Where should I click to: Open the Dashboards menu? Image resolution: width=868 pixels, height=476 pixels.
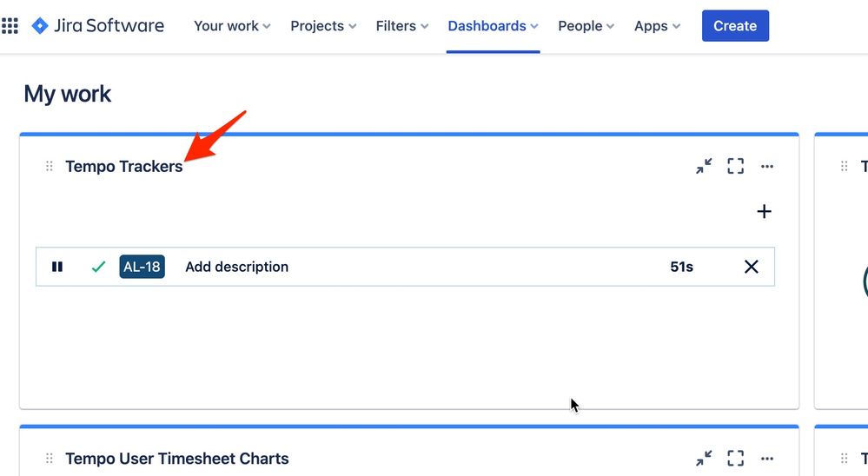point(493,26)
